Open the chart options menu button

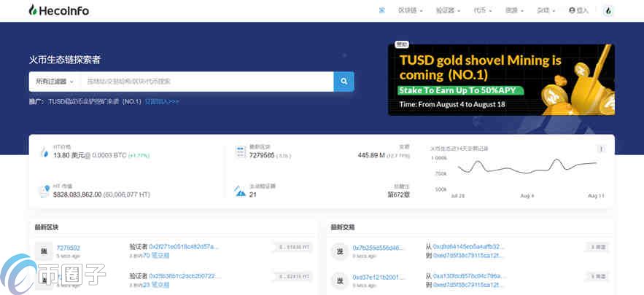601,149
